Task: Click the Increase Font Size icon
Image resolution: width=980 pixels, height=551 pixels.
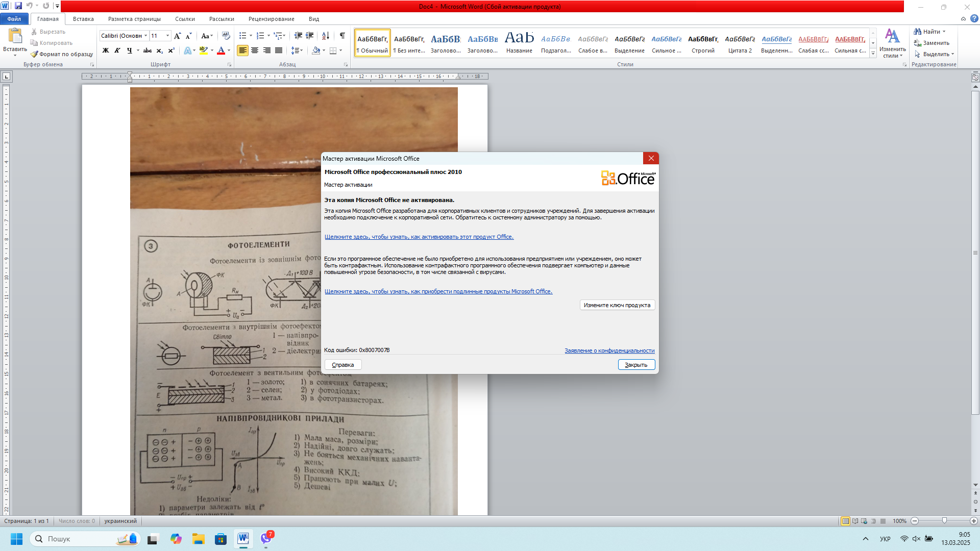Action: pos(177,36)
